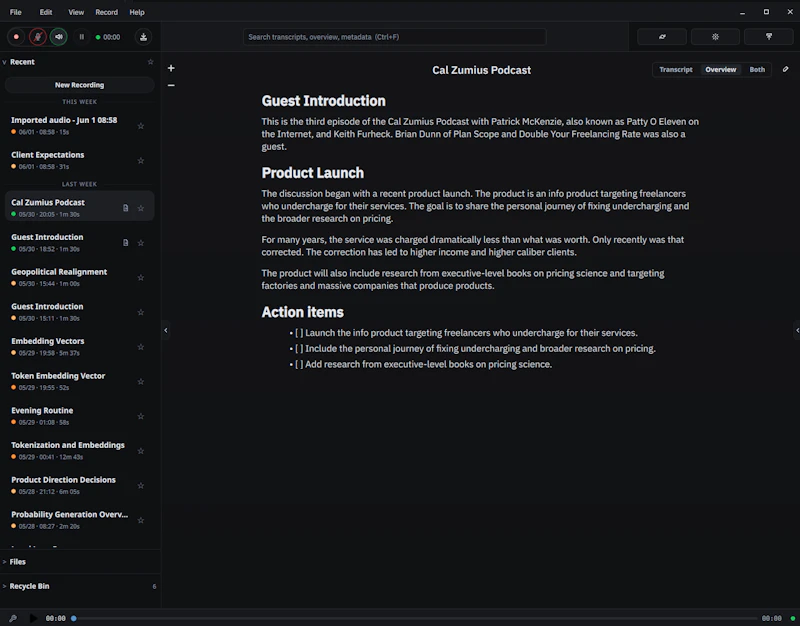
Task: Star the Guest Introduction 15:11 recording
Action: 141,312
